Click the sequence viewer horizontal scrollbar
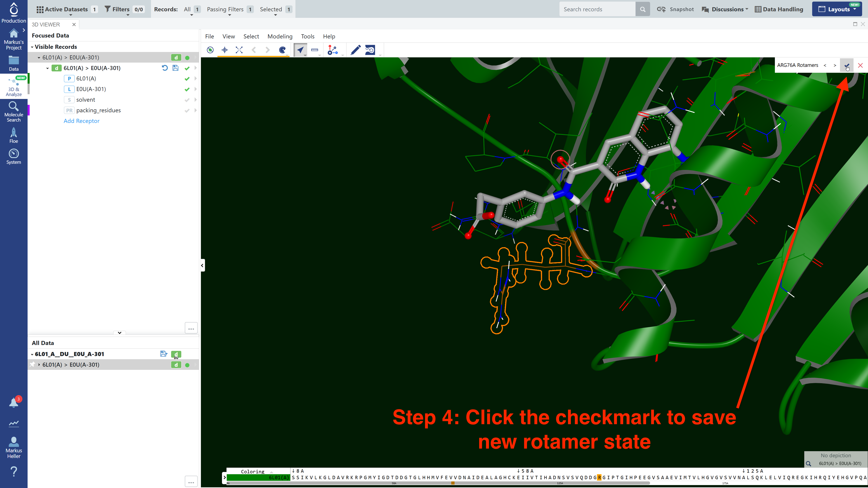This screenshot has height=488, width=868. pos(438,483)
